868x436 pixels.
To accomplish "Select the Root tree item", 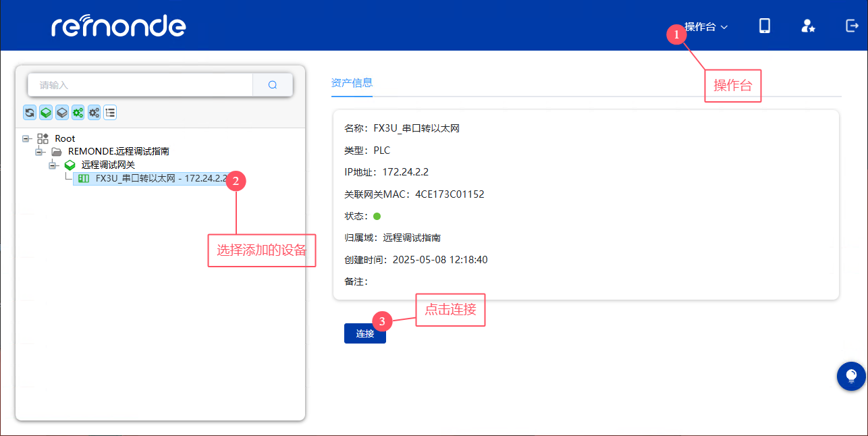I will tap(65, 138).
